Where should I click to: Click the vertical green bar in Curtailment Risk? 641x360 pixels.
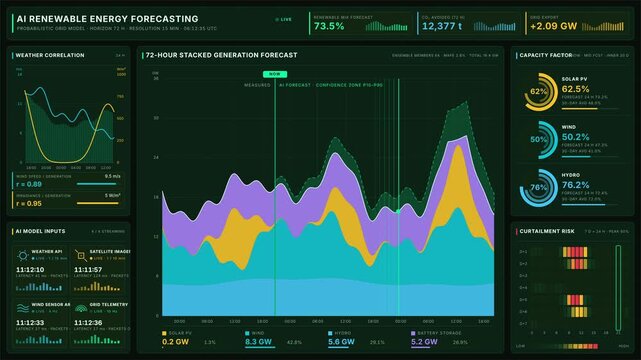(618, 288)
